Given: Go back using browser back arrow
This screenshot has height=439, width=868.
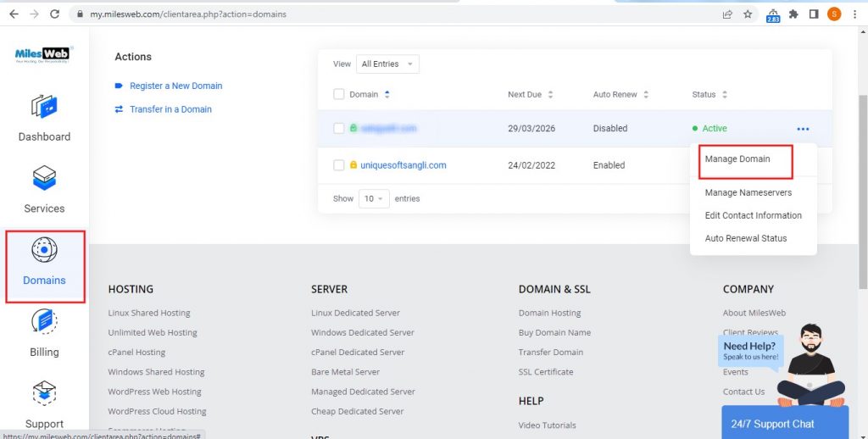Looking at the screenshot, I should coord(14,14).
